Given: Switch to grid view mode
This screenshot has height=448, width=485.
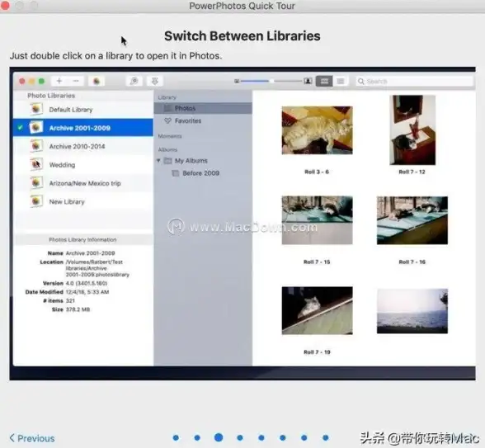Looking at the screenshot, I should click(x=324, y=81).
